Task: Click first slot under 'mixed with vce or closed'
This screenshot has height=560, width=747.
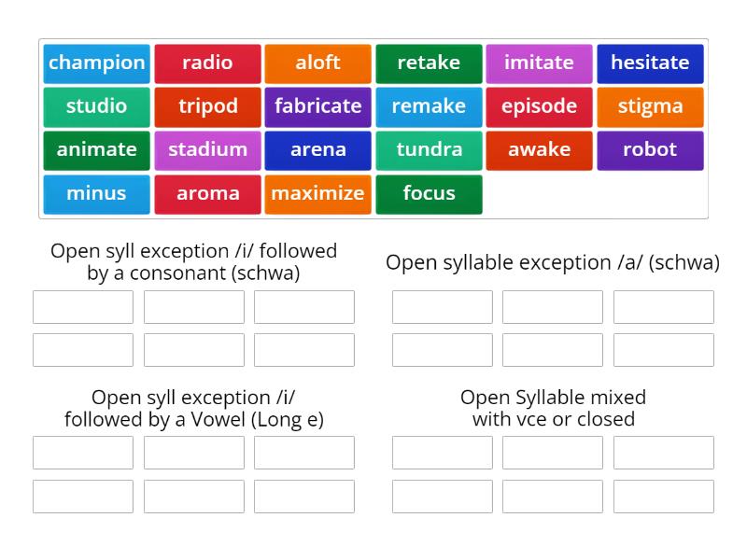Action: coord(443,453)
